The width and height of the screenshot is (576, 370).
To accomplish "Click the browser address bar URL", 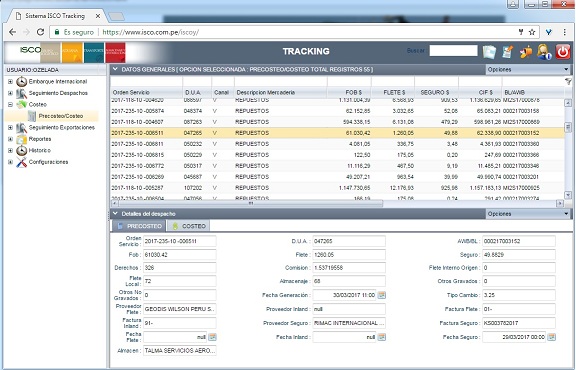I will (x=151, y=32).
